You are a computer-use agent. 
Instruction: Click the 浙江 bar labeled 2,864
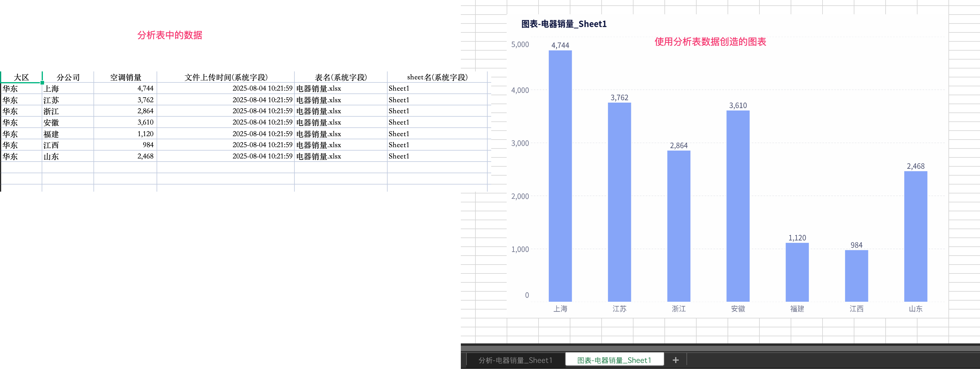[678, 226]
